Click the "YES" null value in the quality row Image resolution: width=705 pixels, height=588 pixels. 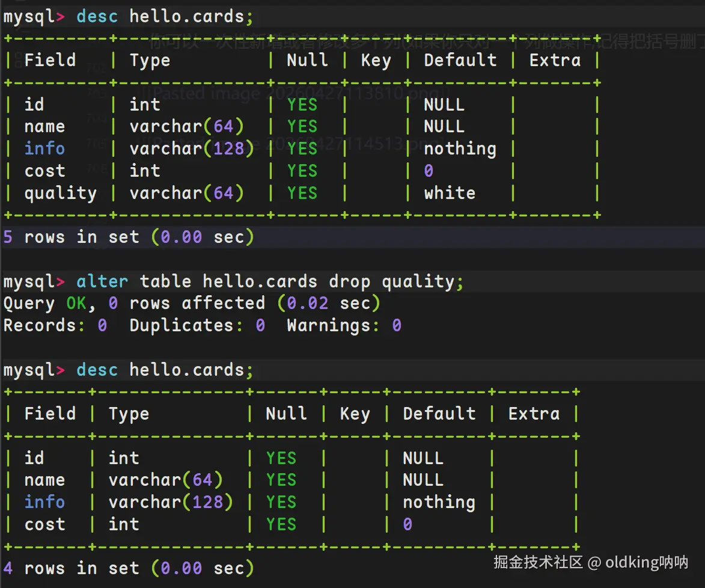point(302,193)
